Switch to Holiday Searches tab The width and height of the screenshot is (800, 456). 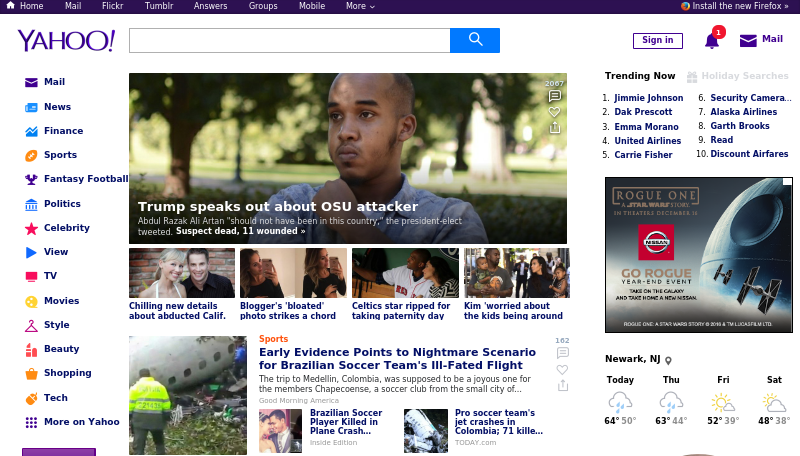coord(737,76)
